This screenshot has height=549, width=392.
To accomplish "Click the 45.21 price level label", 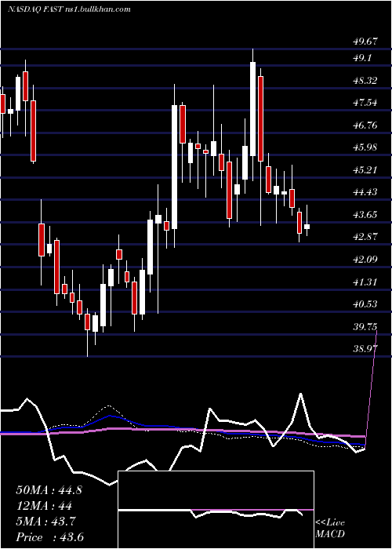I will [x=365, y=170].
